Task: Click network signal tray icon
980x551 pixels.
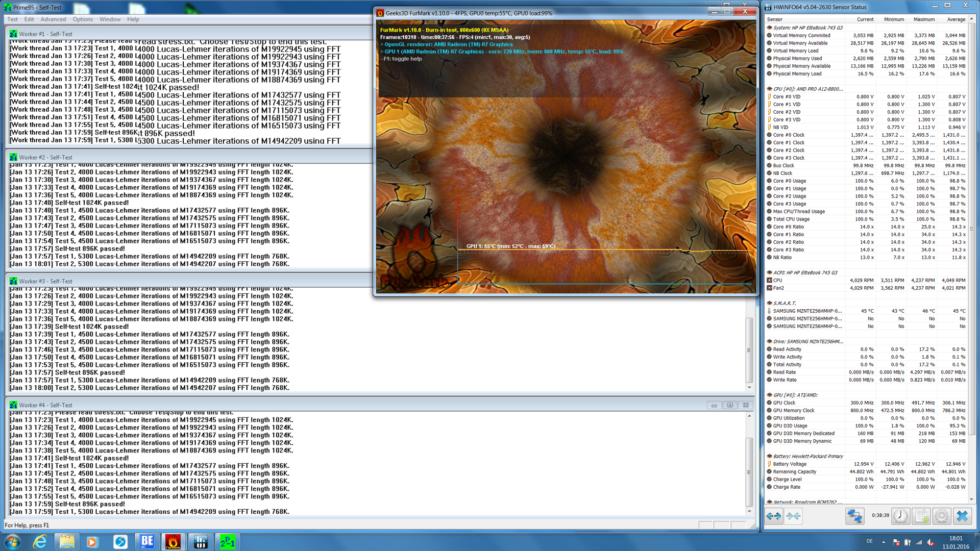Action: [919, 542]
